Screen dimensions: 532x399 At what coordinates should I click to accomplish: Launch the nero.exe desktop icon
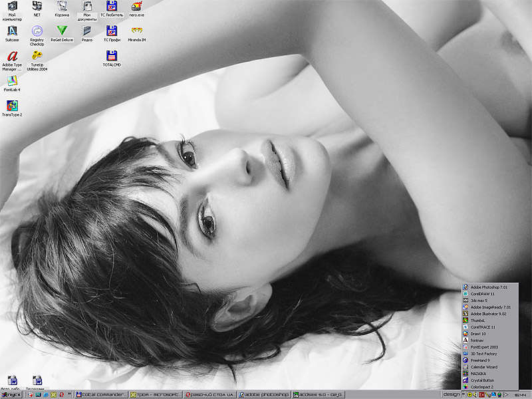(x=137, y=9)
